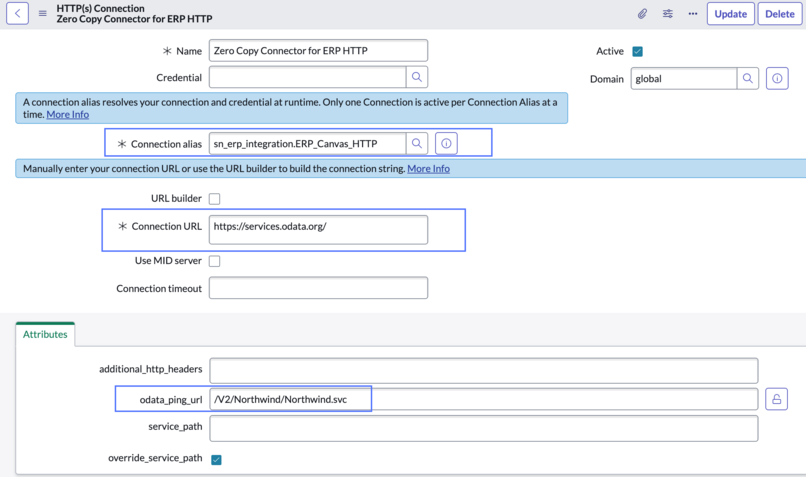
Task: Click the odata_ping_url label
Action: point(171,400)
